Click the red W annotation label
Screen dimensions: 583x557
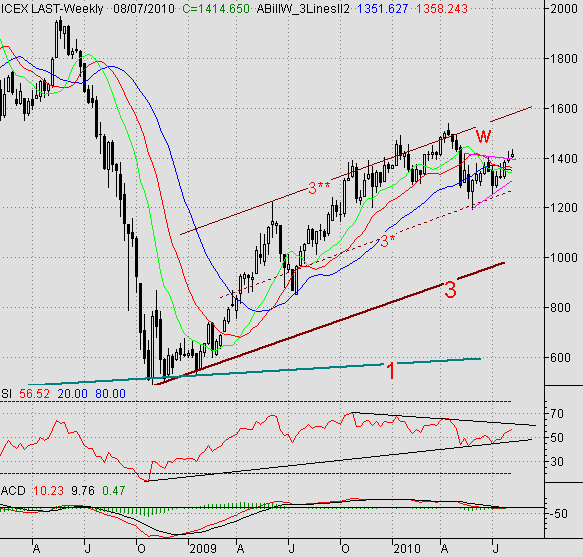(x=484, y=136)
